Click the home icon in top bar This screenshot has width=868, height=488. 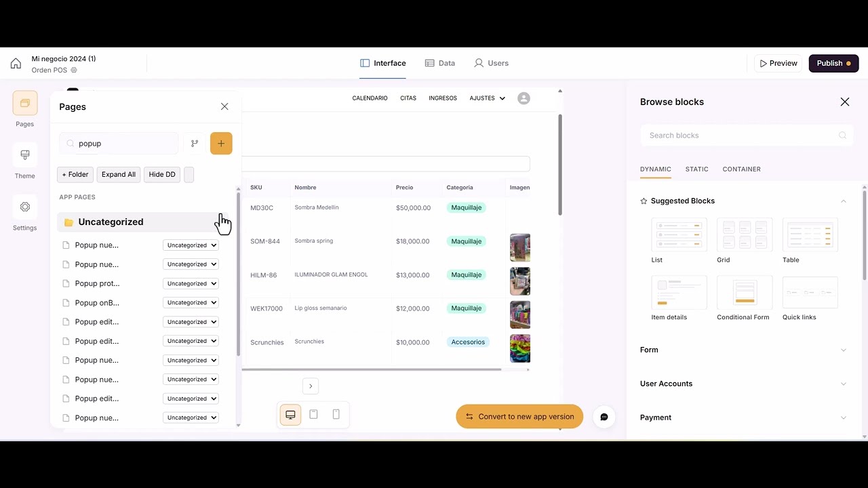point(16,64)
